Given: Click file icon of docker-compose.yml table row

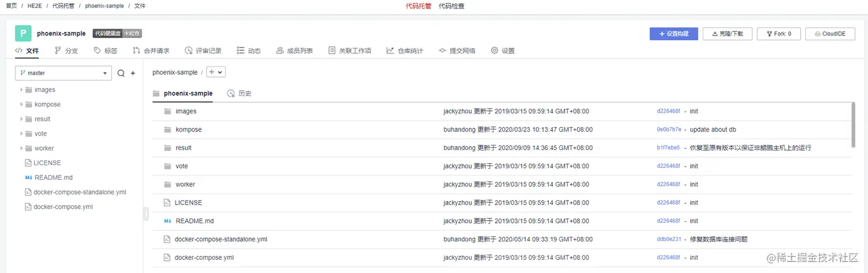Looking at the screenshot, I should point(167,257).
